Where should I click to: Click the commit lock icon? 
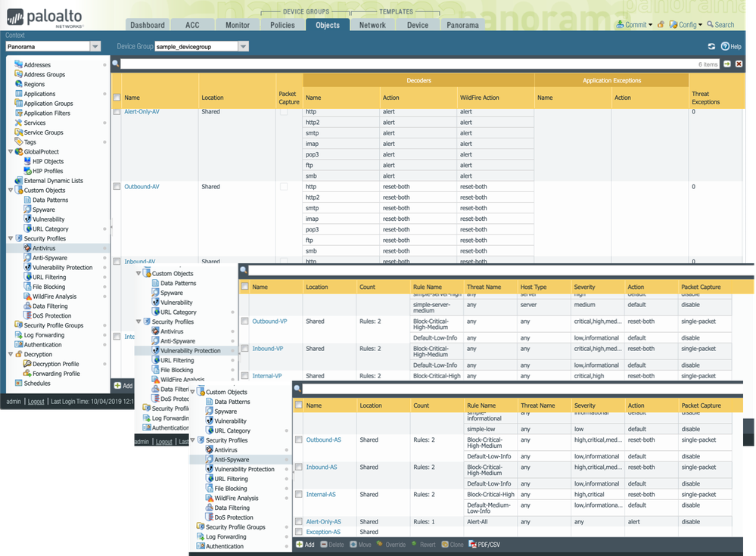coord(661,25)
